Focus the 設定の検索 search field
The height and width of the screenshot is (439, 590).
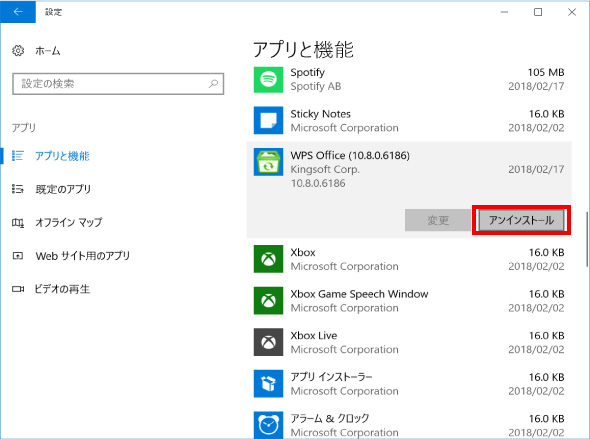pyautogui.click(x=118, y=84)
